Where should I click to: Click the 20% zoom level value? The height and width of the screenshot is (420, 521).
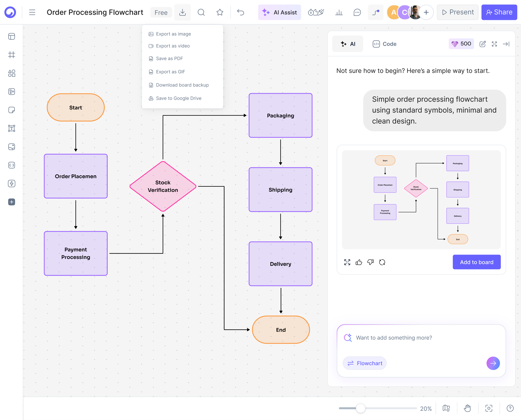pyautogui.click(x=426, y=409)
